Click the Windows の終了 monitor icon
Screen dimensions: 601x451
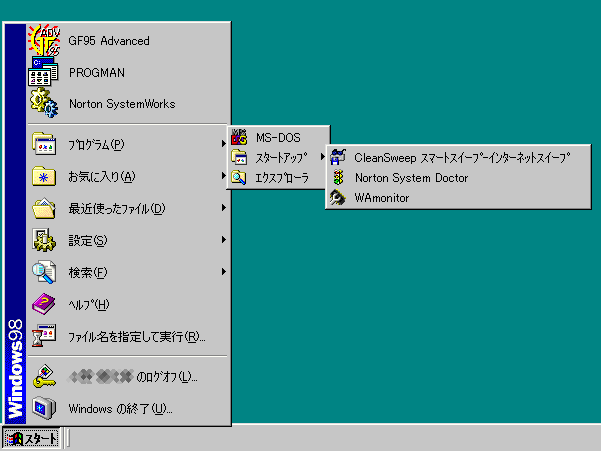coord(44,408)
